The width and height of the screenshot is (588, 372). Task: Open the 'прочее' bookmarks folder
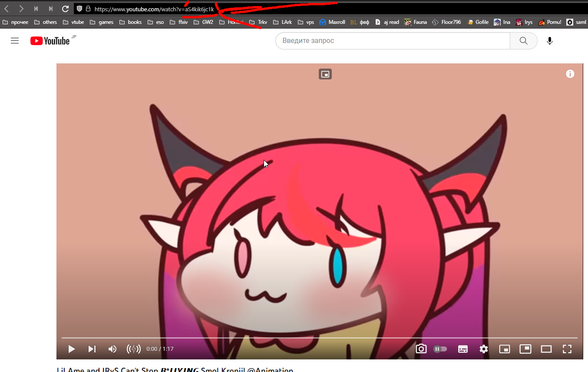coord(16,22)
